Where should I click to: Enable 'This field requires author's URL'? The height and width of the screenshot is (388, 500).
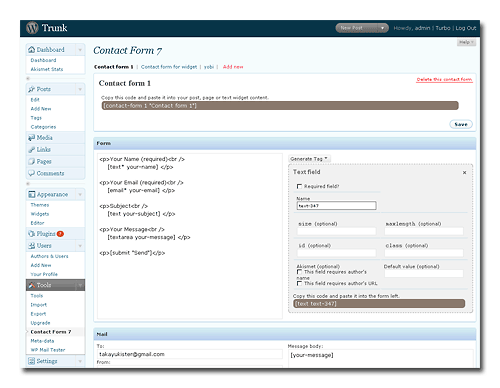click(299, 283)
